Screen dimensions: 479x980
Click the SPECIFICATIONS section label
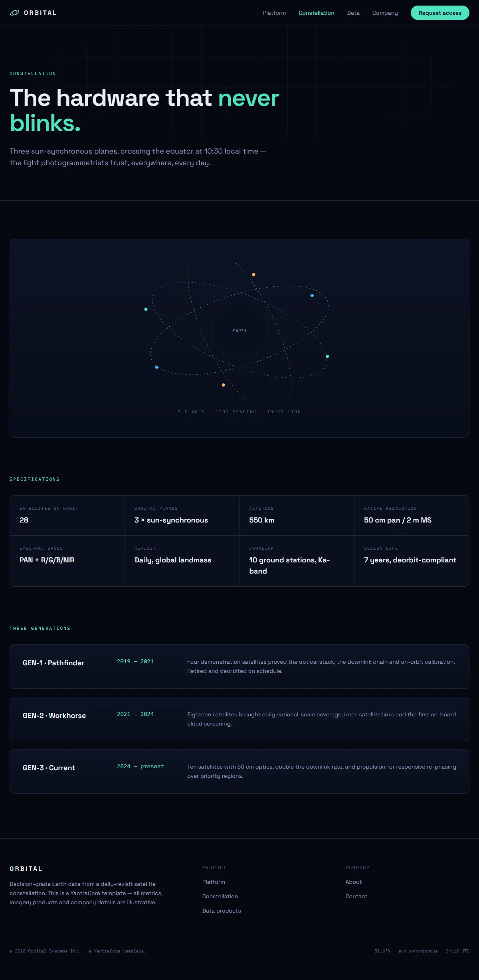click(x=35, y=479)
